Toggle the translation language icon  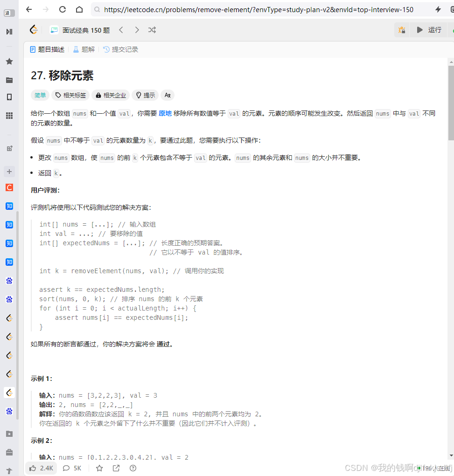168,95
